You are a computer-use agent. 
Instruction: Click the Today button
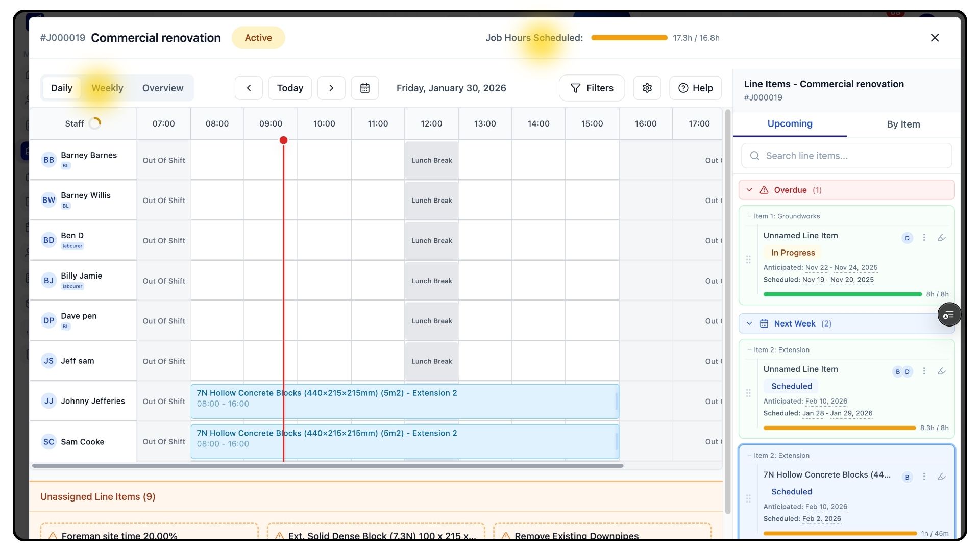coord(290,88)
